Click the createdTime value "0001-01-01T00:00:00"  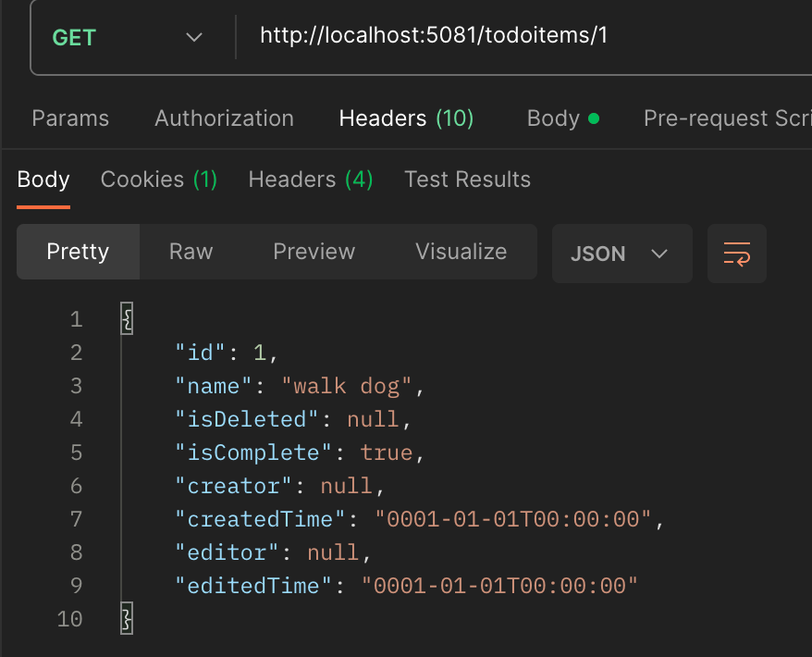[512, 519]
